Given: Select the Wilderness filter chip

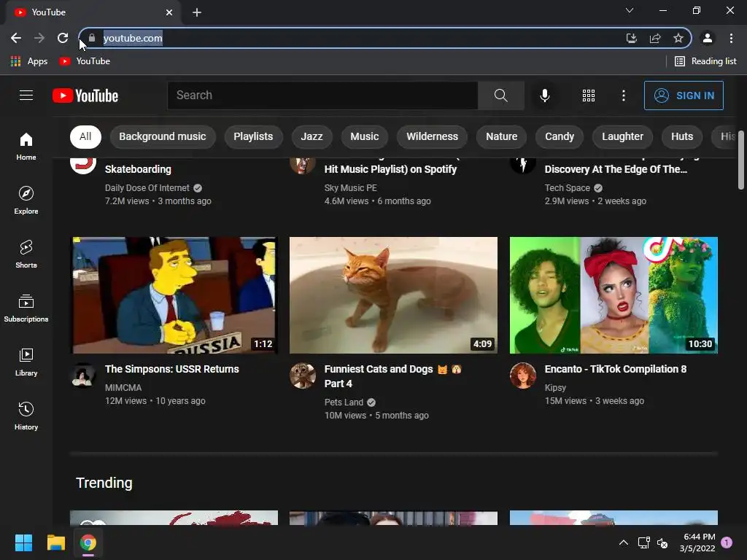Looking at the screenshot, I should click(432, 136).
